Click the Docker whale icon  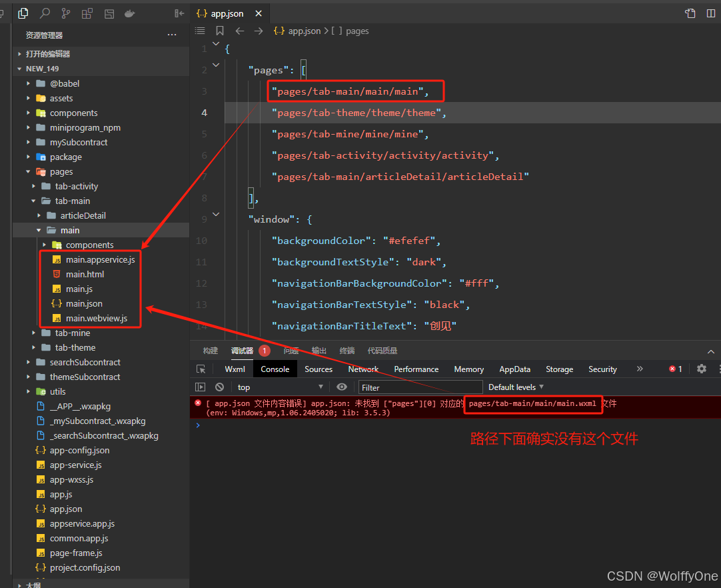[x=130, y=13]
